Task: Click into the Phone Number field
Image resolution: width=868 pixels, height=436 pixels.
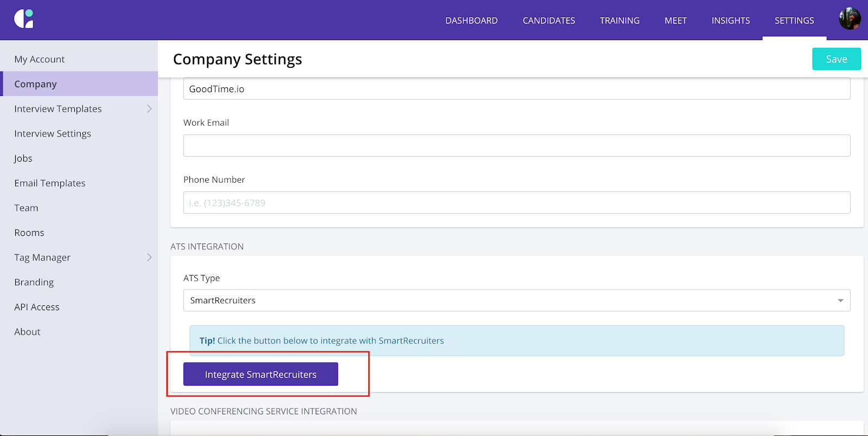Action: tap(516, 203)
